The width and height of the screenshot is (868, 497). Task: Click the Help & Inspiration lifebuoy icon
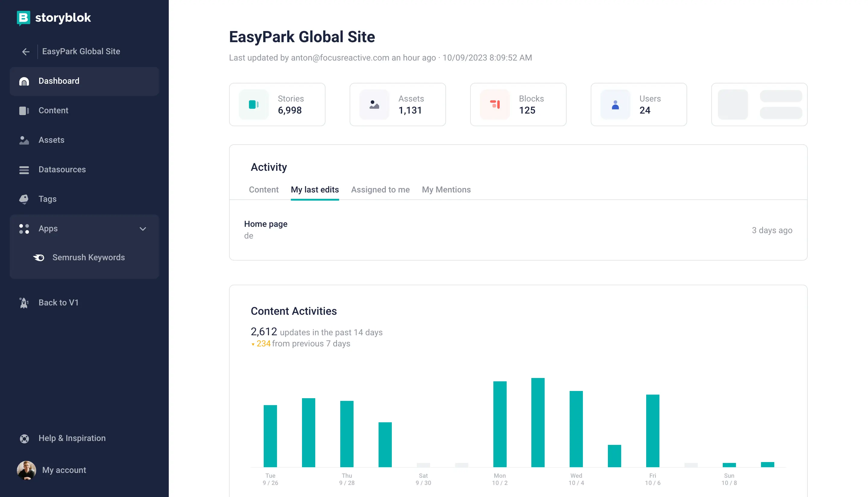click(x=24, y=438)
